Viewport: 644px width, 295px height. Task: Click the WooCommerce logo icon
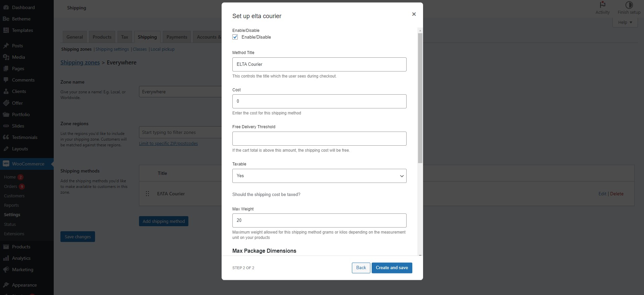(6, 164)
